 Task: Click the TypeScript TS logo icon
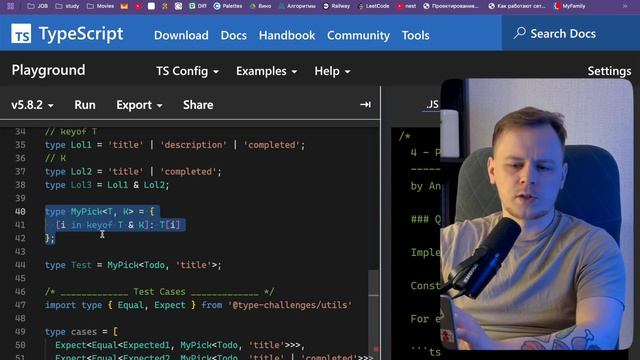pyautogui.click(x=21, y=33)
